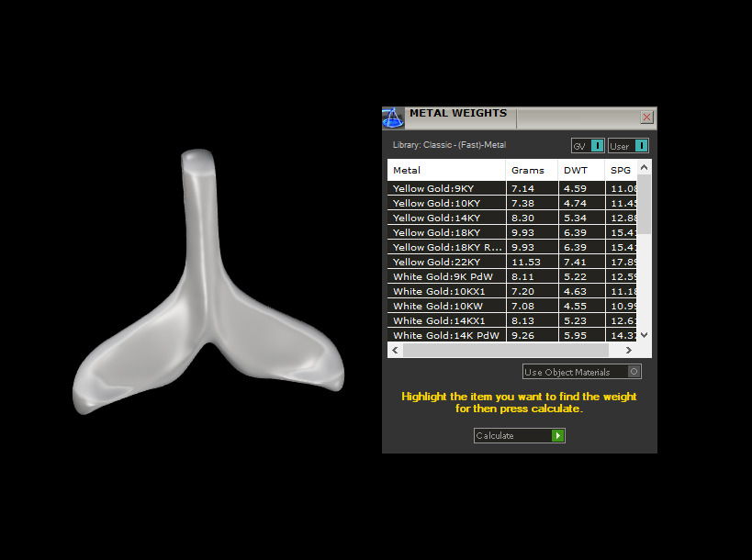Toggle the GV library switch
752x560 pixels.
(x=588, y=146)
